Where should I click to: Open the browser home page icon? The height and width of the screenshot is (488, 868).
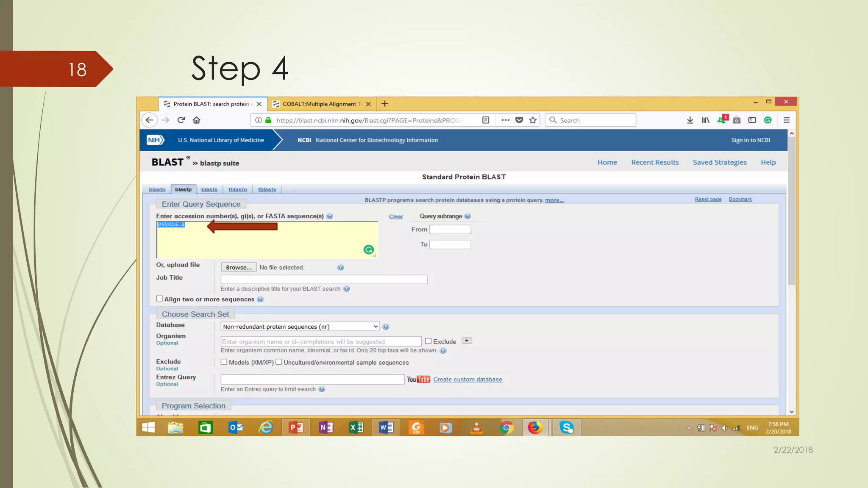pos(196,120)
